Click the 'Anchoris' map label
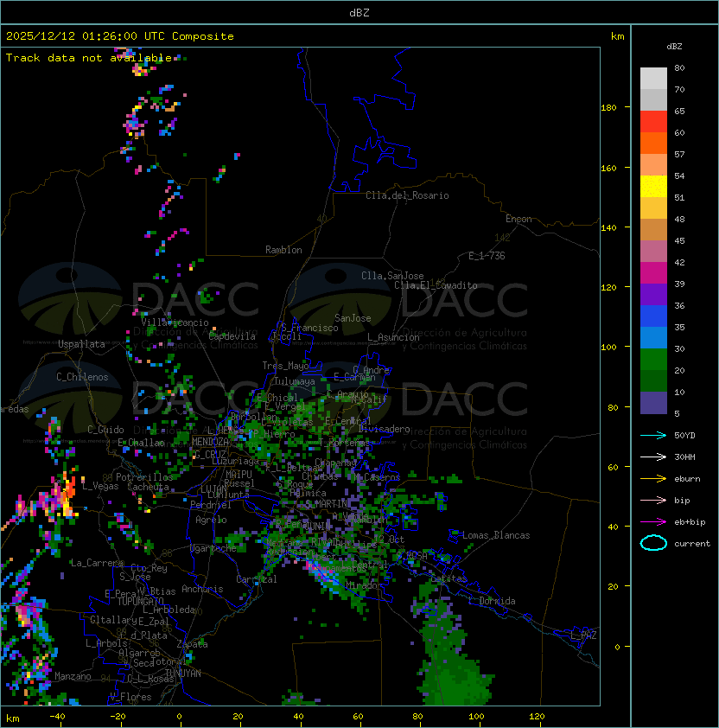719x728 pixels. (x=202, y=589)
